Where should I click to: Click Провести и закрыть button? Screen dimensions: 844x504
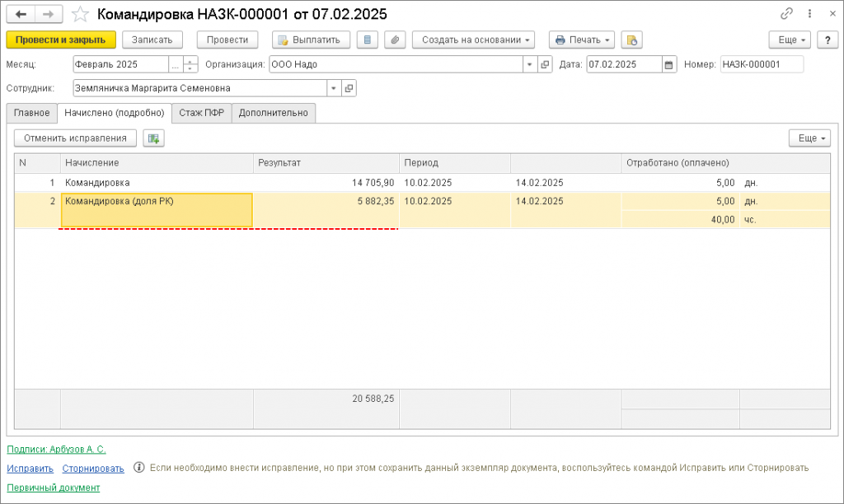(x=61, y=40)
